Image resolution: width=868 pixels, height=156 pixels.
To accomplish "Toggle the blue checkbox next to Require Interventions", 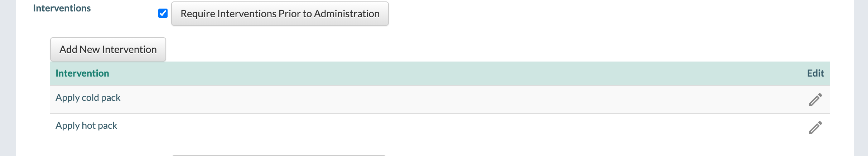I will click(x=163, y=14).
